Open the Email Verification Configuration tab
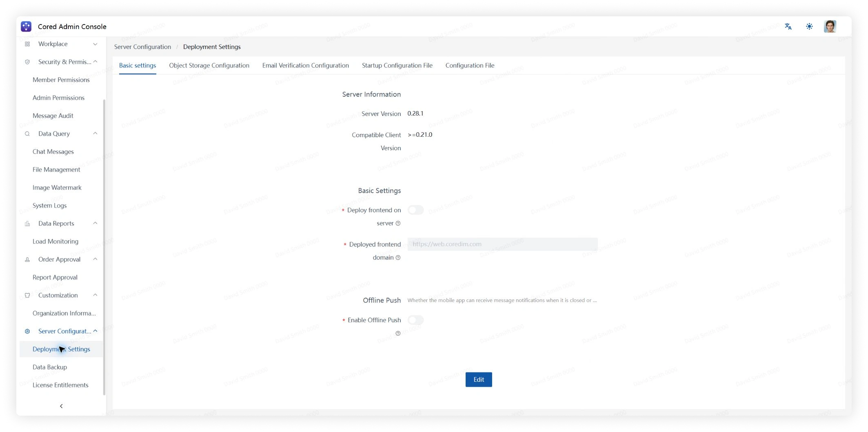This screenshot has height=432, width=868. 306,65
